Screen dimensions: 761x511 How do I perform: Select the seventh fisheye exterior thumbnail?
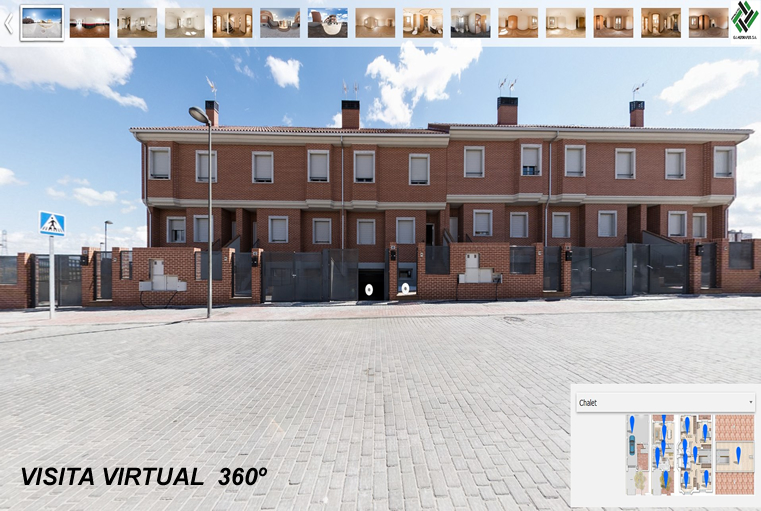click(x=328, y=22)
